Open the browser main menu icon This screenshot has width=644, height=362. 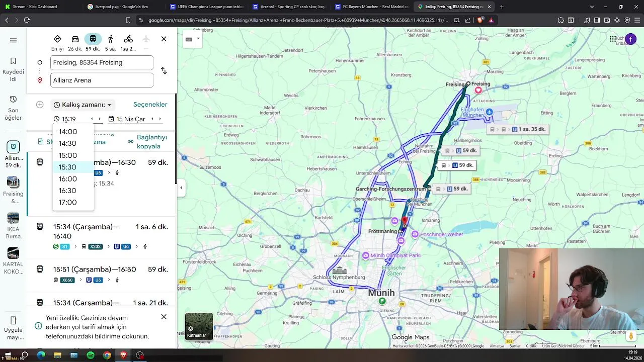pyautogui.click(x=637, y=20)
